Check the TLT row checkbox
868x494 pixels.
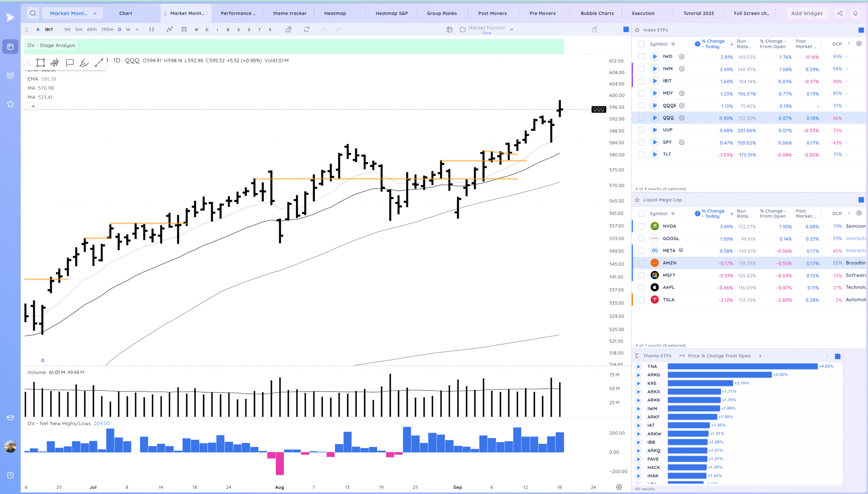click(641, 155)
